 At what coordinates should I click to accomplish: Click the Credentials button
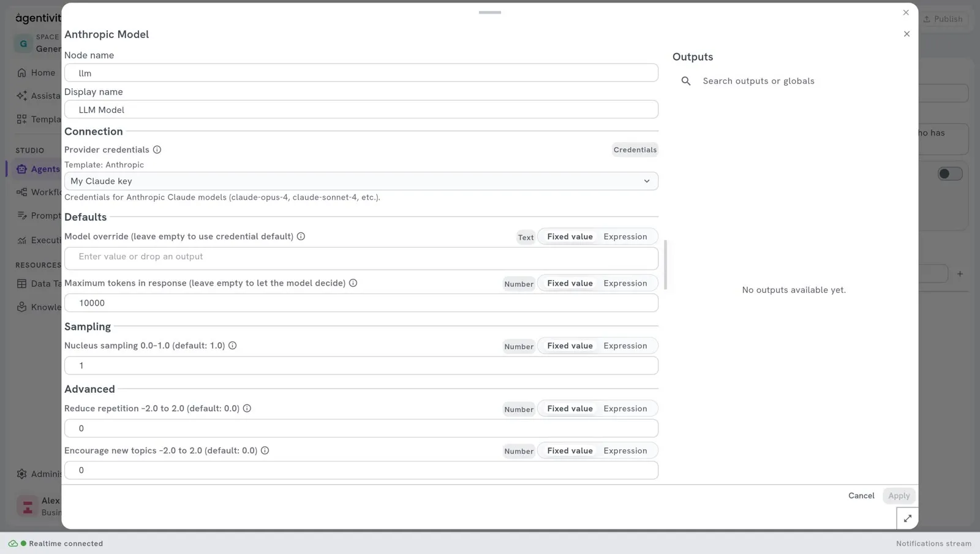(635, 150)
